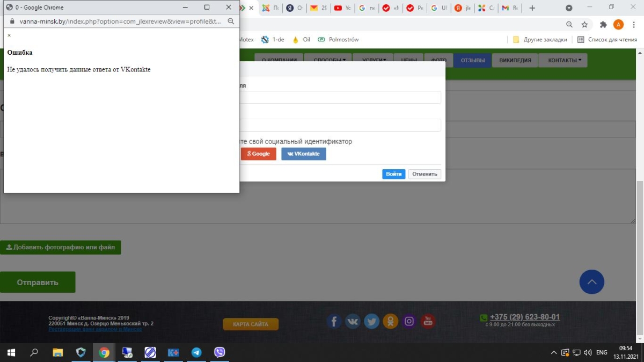Click the password field above social login
This screenshot has height=362, width=644.
(x=341, y=125)
